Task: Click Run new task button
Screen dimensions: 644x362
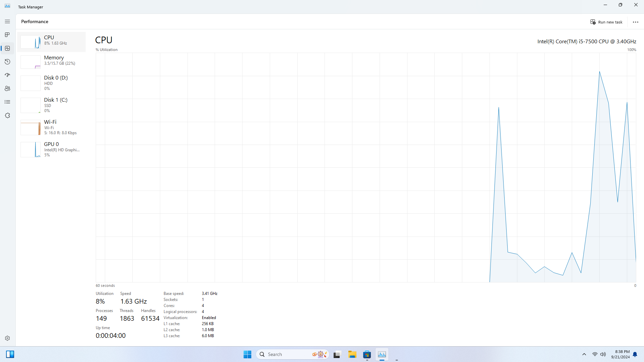Action: [606, 22]
